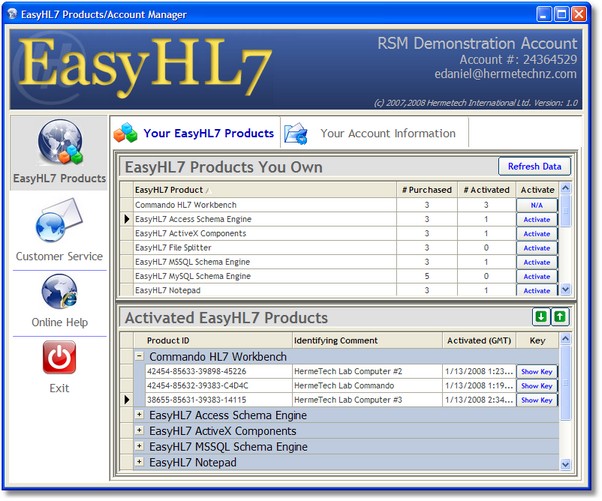
Task: Sort by # Activated column header
Action: 486,190
